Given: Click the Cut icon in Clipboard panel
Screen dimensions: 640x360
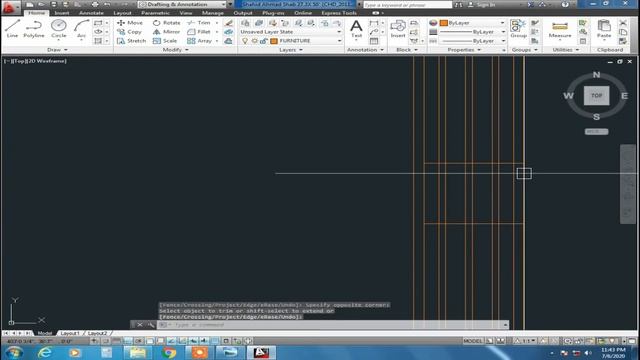Looking at the screenshot, I should click(623, 23).
